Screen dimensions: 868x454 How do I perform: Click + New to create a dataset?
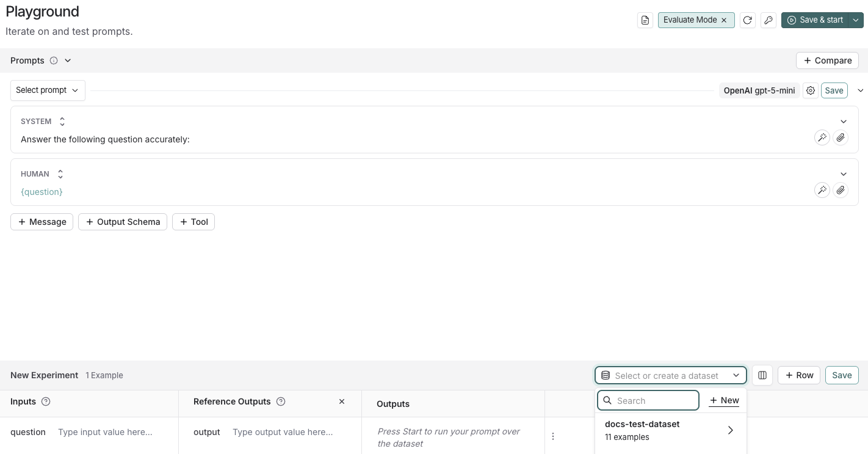point(724,400)
